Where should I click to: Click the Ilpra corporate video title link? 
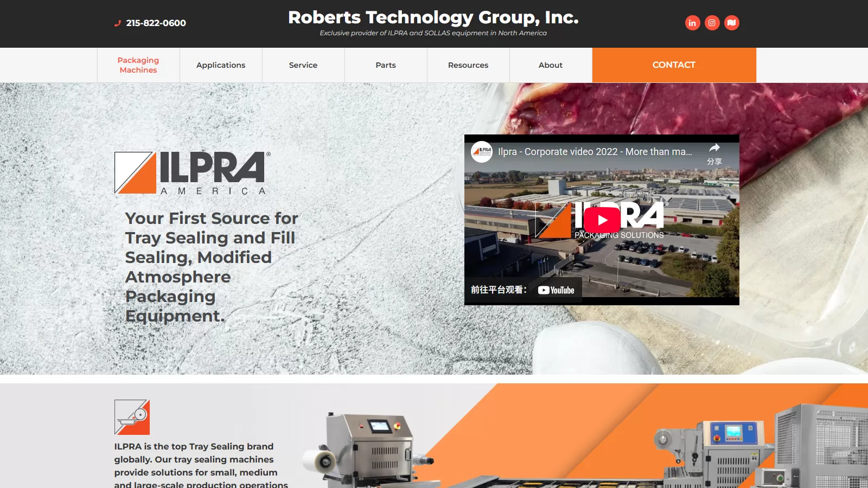tap(595, 152)
